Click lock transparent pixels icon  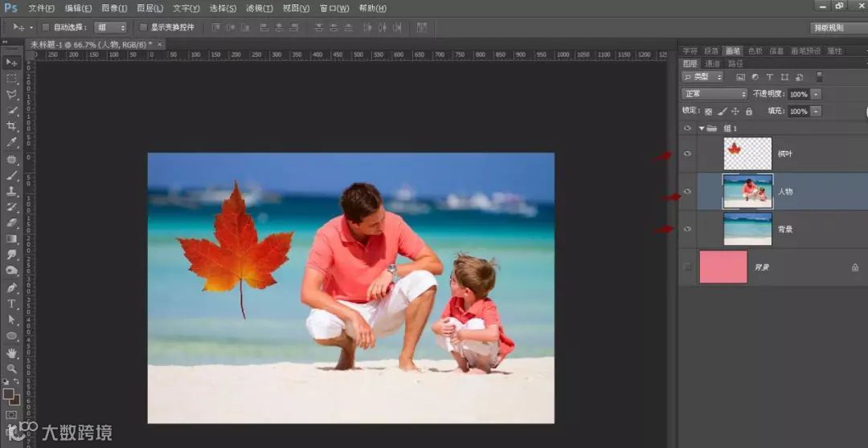[708, 111]
